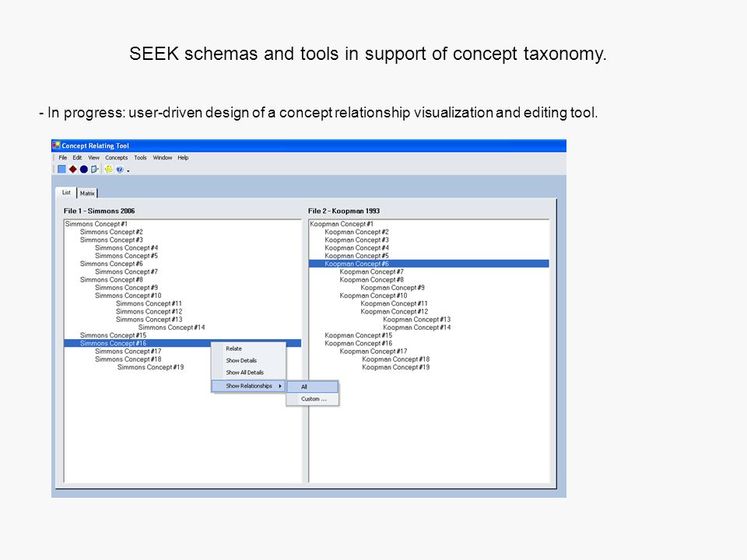Image resolution: width=747 pixels, height=560 pixels.
Task: Select Simmons Concept #5
Action: pyautogui.click(x=126, y=256)
